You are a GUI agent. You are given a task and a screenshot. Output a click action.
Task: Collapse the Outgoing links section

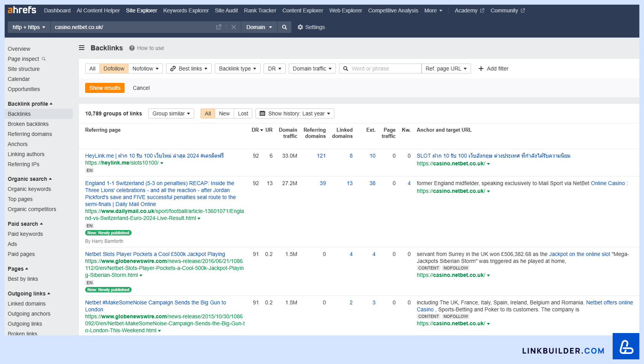[x=29, y=294]
